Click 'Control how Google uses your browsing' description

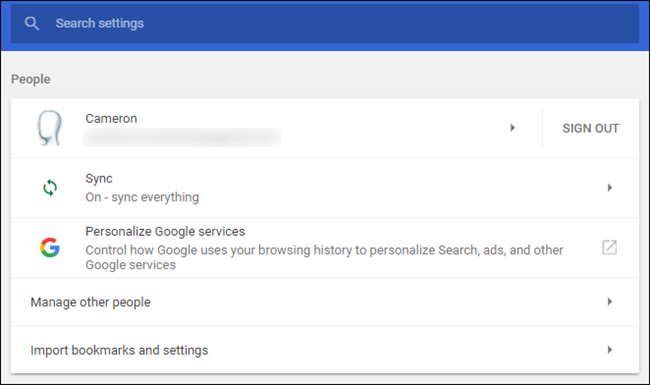324,257
